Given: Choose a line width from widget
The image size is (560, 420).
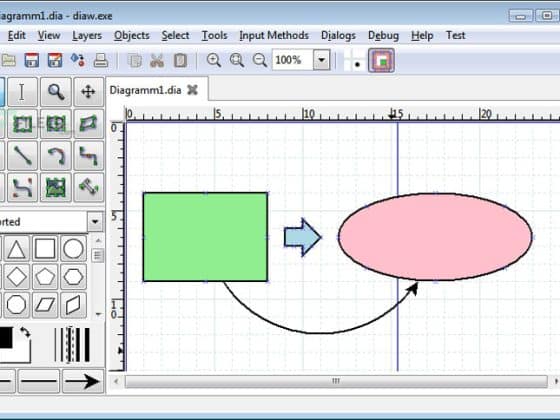Looking at the screenshot, I should click(x=72, y=345).
